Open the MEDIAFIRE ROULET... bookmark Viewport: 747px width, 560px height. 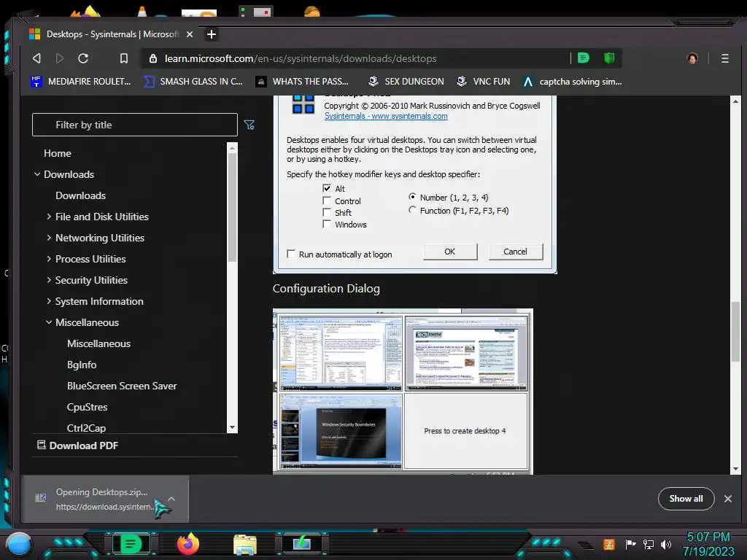coord(80,82)
